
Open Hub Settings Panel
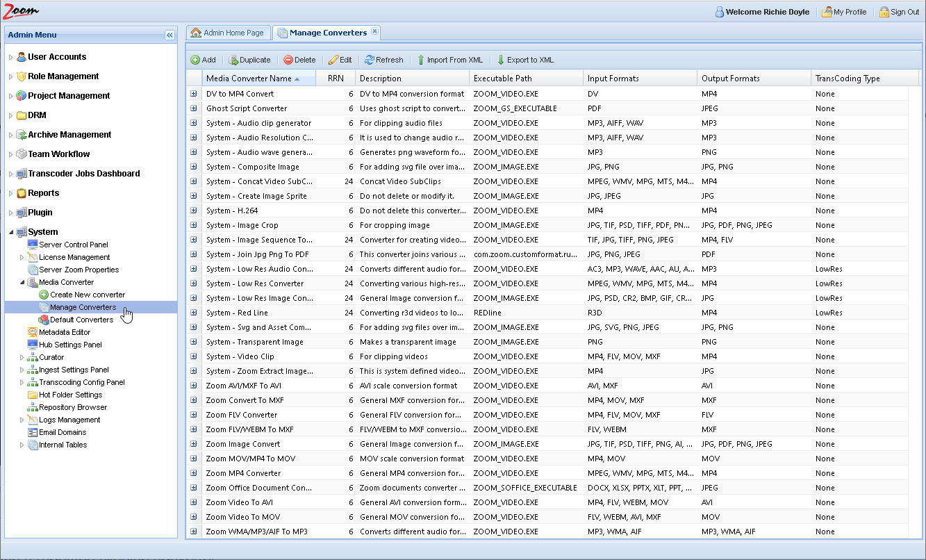coord(70,345)
